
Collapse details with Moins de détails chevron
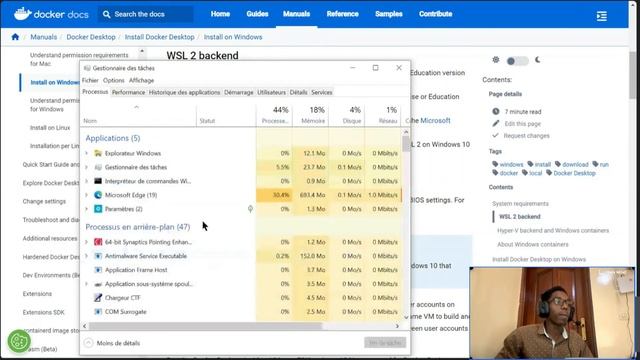(x=89, y=343)
